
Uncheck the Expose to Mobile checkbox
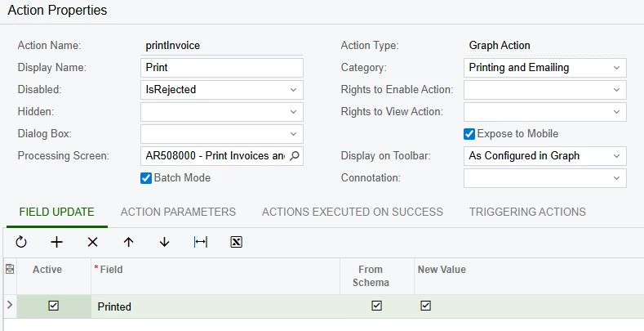click(x=469, y=133)
